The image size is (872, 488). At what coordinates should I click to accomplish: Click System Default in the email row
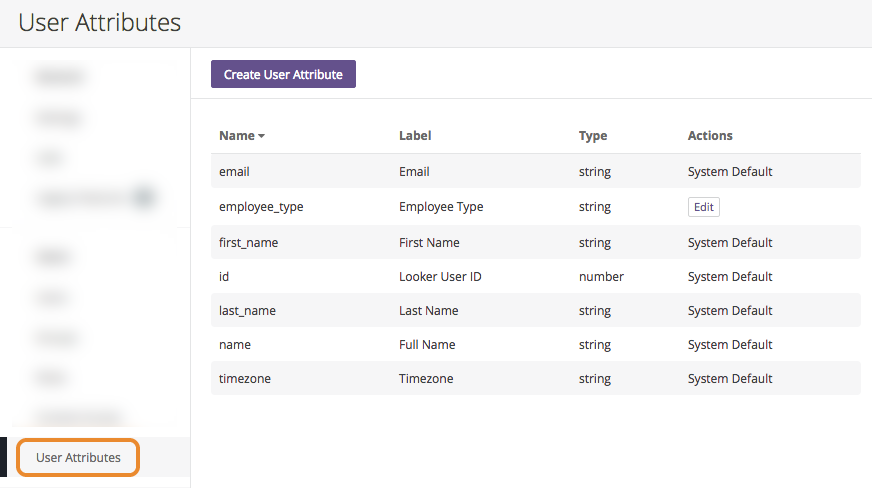730,172
